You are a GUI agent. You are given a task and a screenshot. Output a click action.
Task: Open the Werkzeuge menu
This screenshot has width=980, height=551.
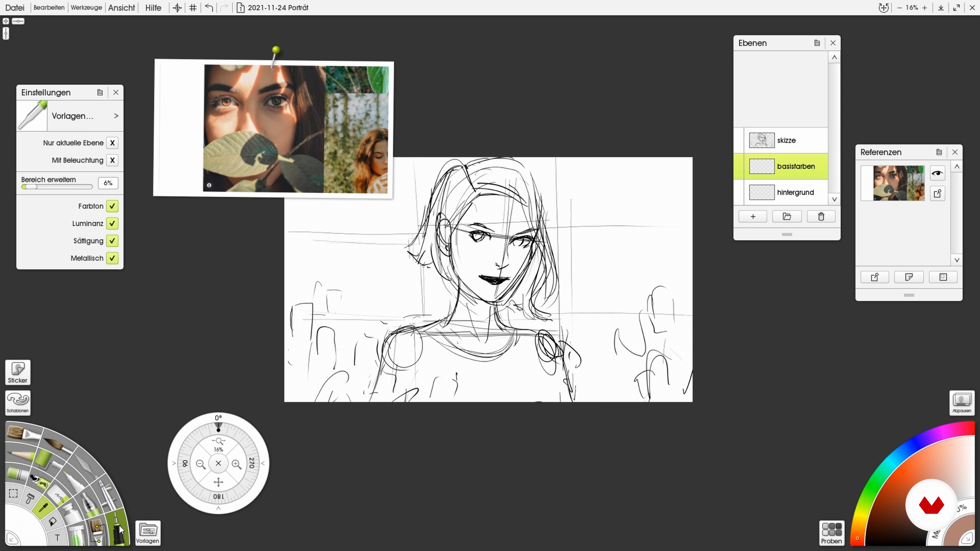click(x=86, y=8)
